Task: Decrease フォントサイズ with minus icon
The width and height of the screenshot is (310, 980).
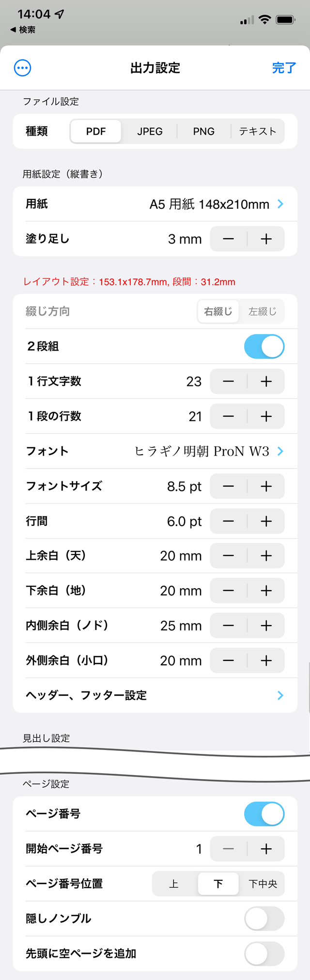Action: pyautogui.click(x=229, y=486)
